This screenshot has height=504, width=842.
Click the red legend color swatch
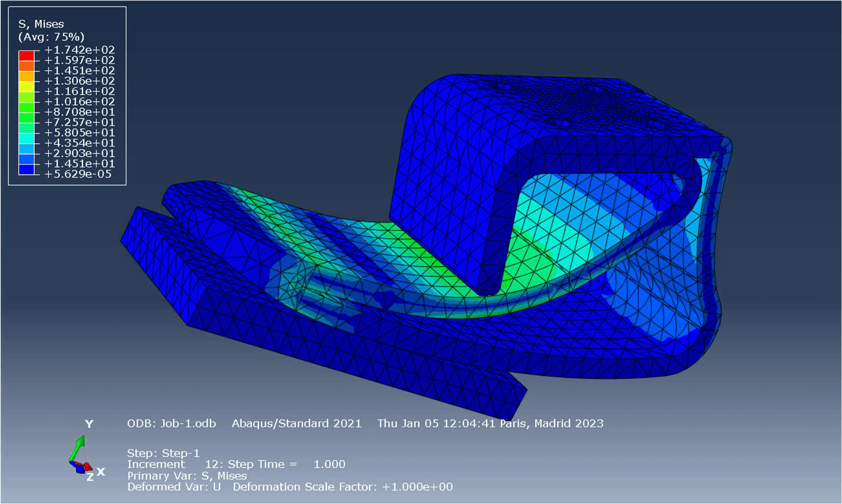click(x=26, y=55)
